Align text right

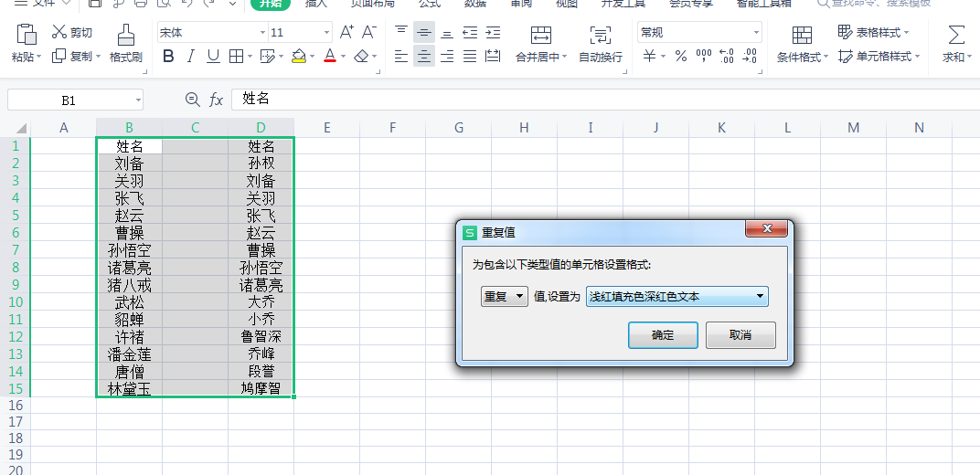(x=447, y=57)
